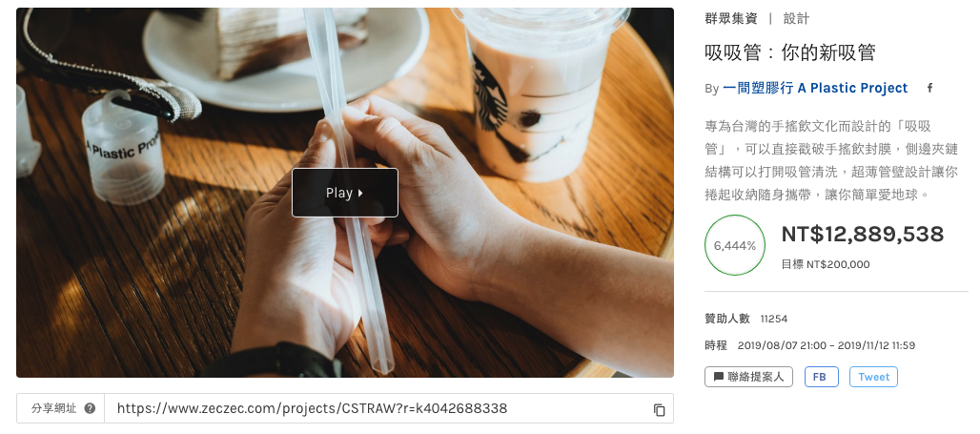Screen dimensions: 980x434
Task: Click the 6,444% funding progress circle
Action: 735,245
